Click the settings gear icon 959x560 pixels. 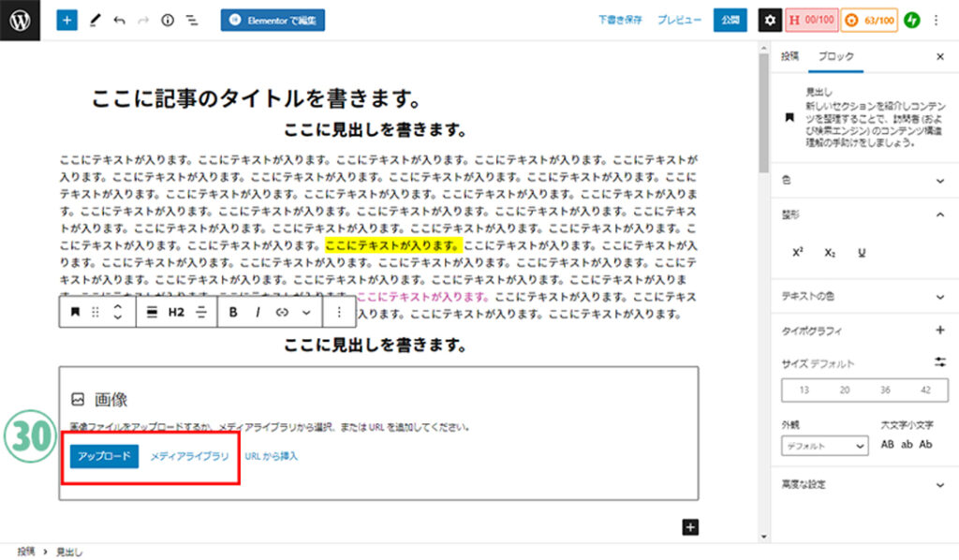[769, 20]
